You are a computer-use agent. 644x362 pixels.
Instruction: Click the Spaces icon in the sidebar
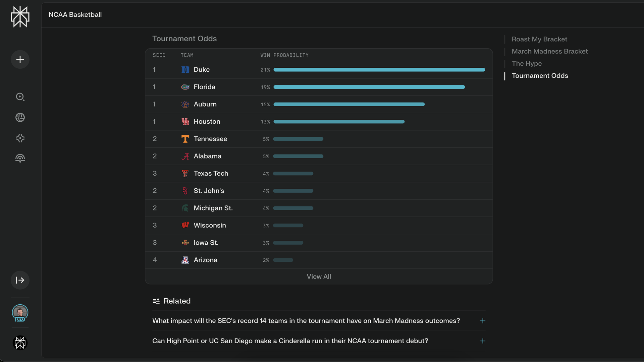20,138
